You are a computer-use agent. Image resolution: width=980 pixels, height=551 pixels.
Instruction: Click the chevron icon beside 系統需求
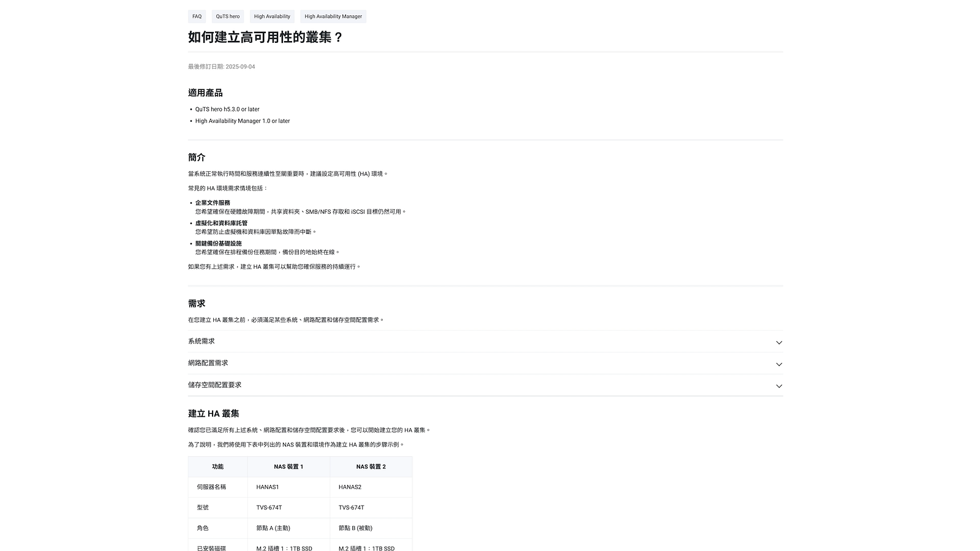point(778,342)
